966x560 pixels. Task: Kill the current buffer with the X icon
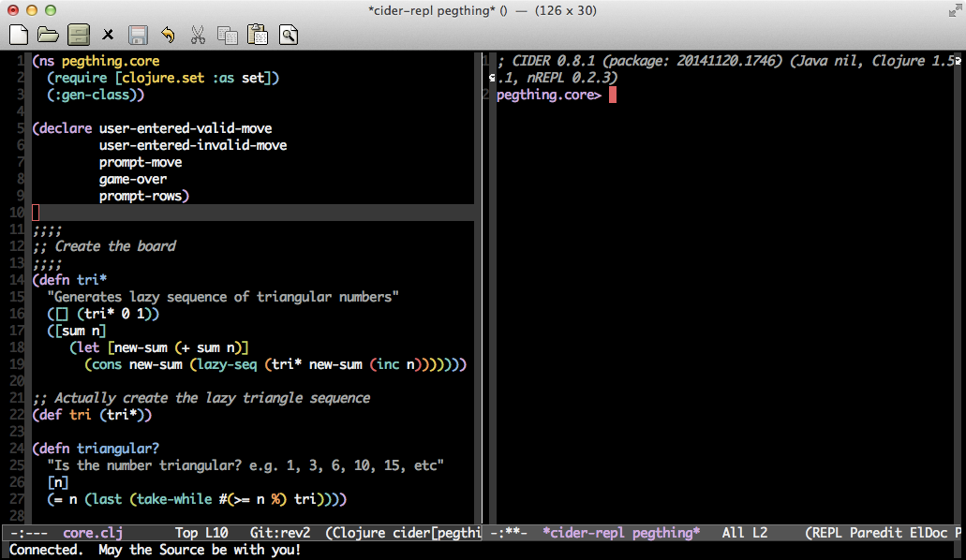108,36
